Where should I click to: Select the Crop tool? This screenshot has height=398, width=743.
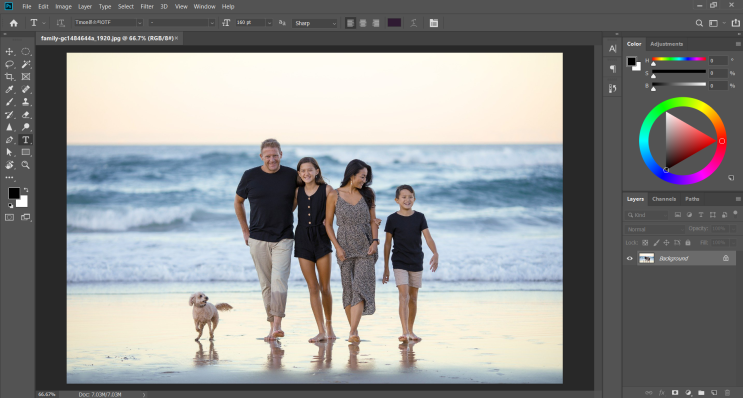[9, 77]
